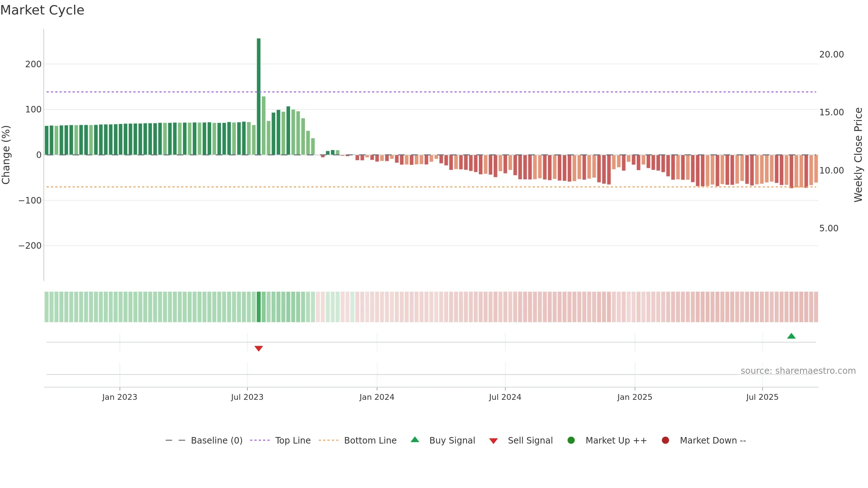Image resolution: width=868 pixels, height=488 pixels.
Task: Click the 200 tick on the left axis
Action: pos(33,64)
